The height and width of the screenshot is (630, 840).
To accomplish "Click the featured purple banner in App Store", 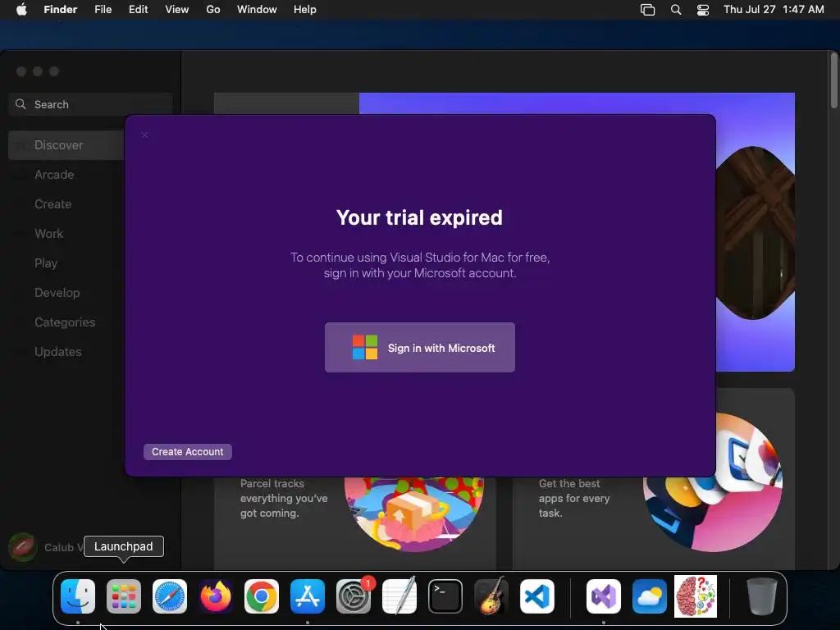I will point(756,231).
